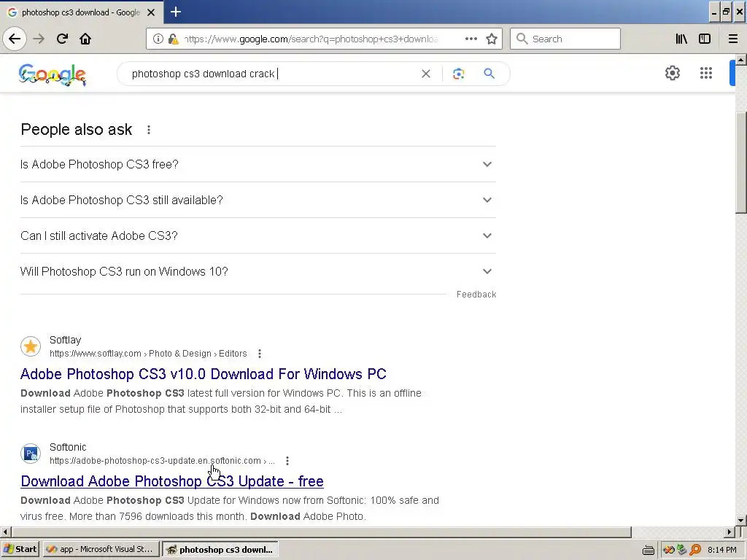Open the Windows Start menu
The width and height of the screenshot is (747, 560).
(x=20, y=549)
